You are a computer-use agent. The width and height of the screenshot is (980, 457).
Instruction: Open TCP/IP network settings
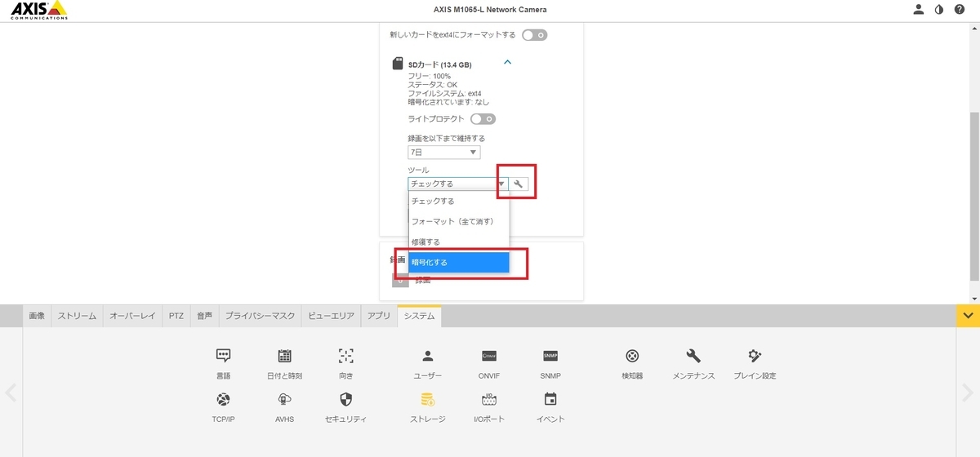click(223, 408)
